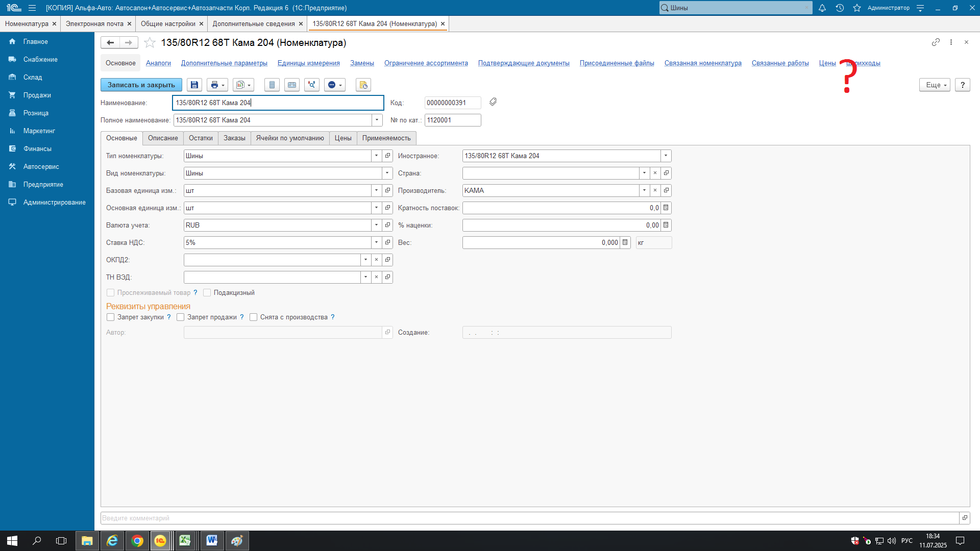The height and width of the screenshot is (551, 980).
Task: Expand ОКПД2 dropdown
Action: 366,260
